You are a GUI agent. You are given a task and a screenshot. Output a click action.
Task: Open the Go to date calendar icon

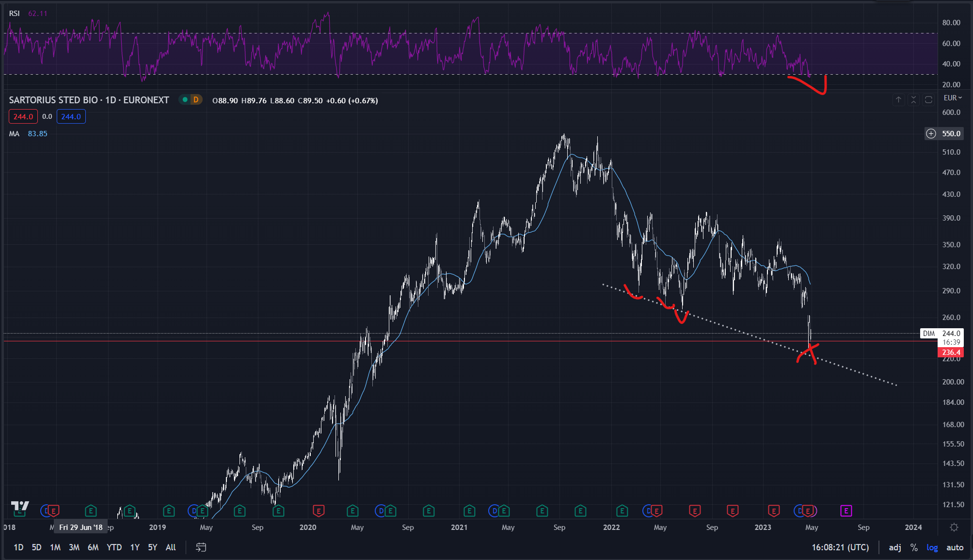tap(201, 547)
